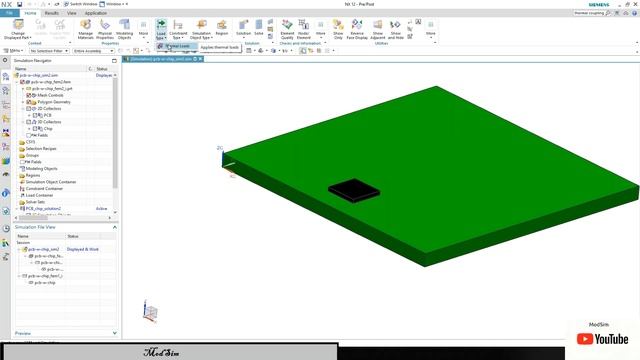Toggle the 3D Collectors checkbox
This screenshot has height=360, width=640.
point(29,122)
